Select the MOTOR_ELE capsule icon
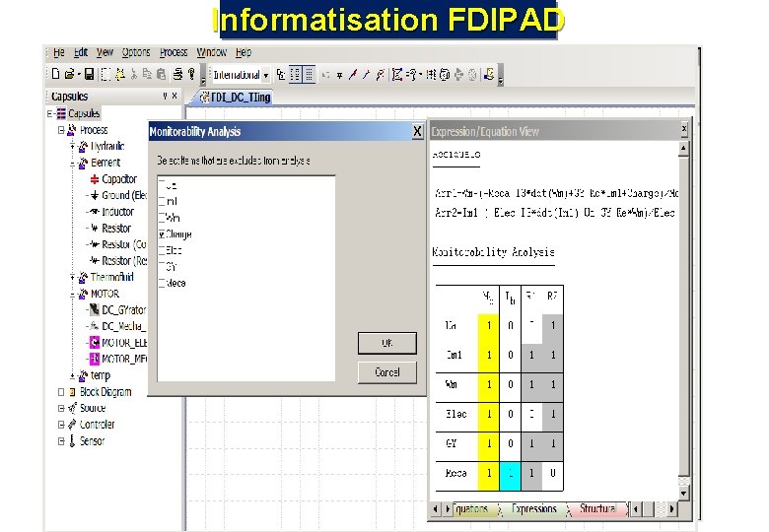Screen dimensions: 769x532 click(95, 343)
